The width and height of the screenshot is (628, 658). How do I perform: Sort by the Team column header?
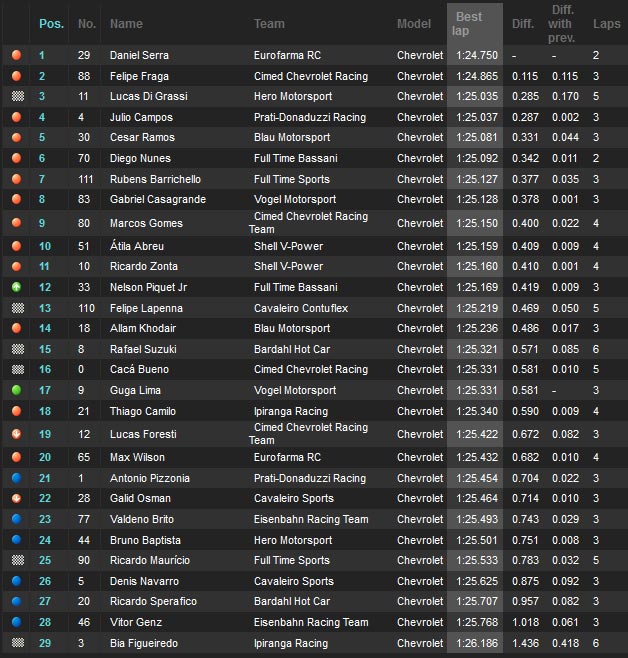click(x=269, y=24)
